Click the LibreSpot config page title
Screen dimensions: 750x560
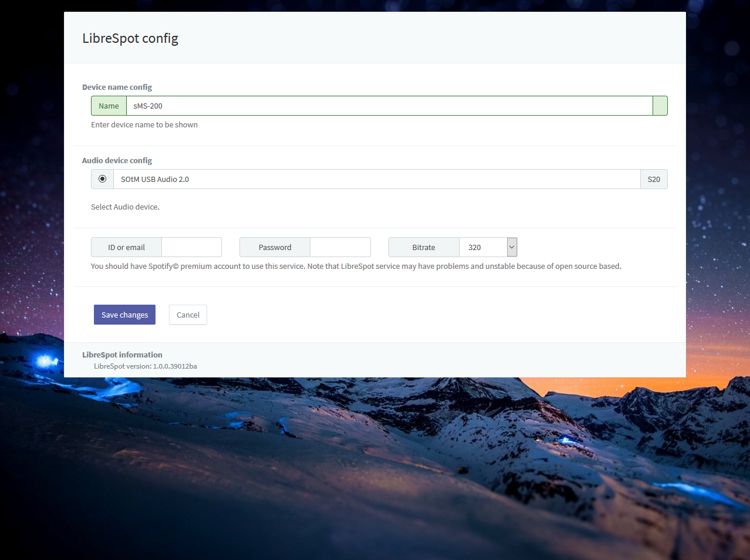point(130,38)
